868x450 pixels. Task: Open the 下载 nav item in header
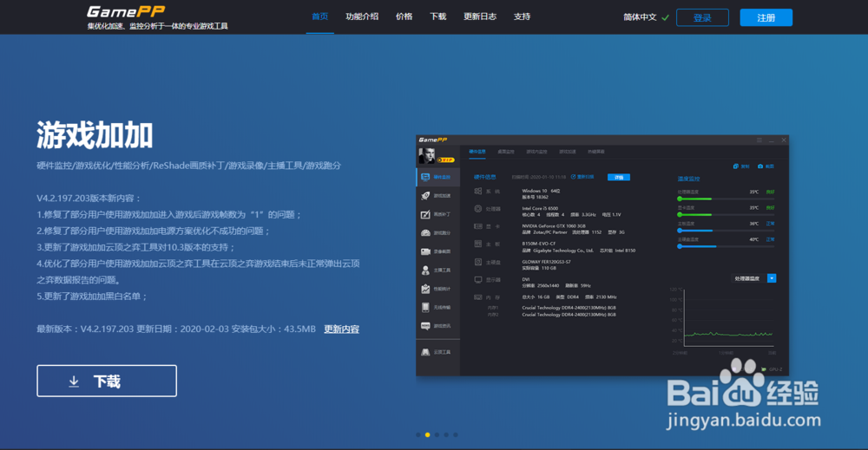437,16
